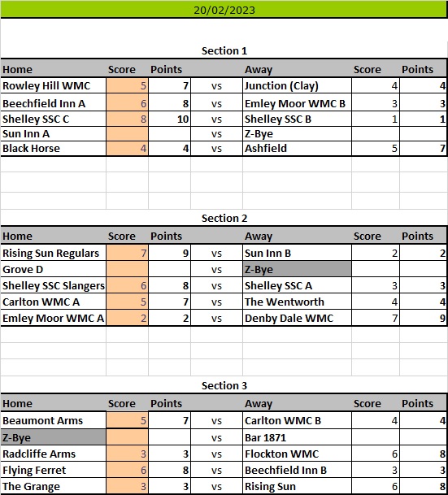Select empty score cell for Sun Inn A
The width and height of the screenshot is (448, 495).
tap(127, 134)
